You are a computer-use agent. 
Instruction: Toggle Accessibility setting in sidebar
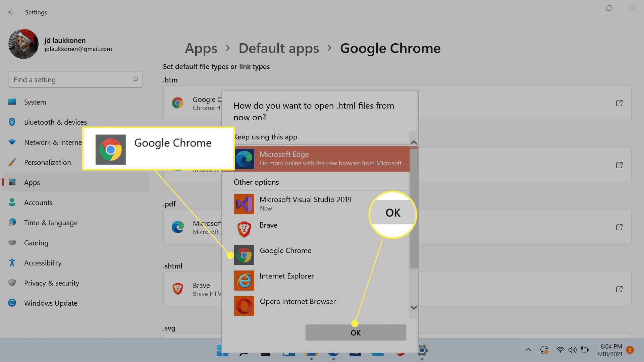(x=43, y=262)
